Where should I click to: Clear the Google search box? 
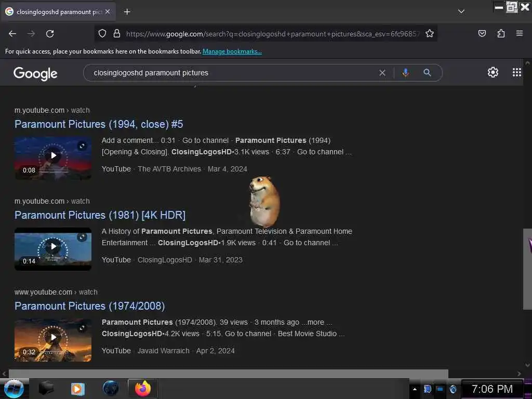tap(382, 73)
